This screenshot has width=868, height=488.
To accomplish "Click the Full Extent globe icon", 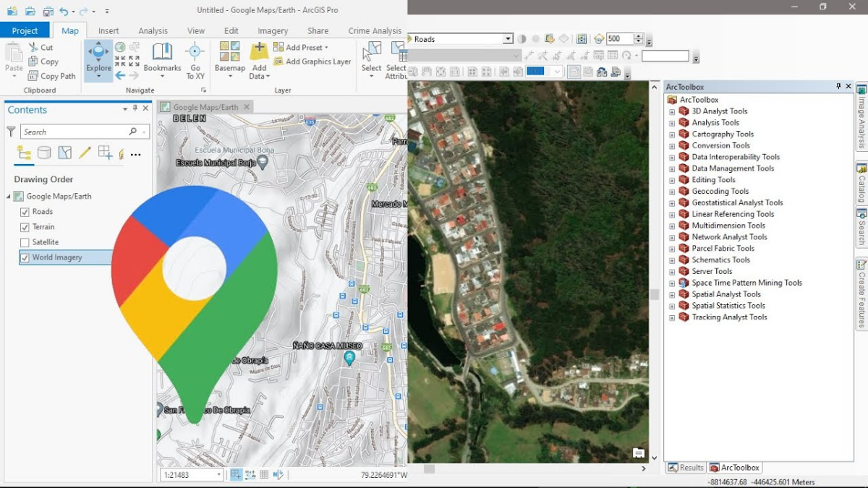I will (120, 48).
